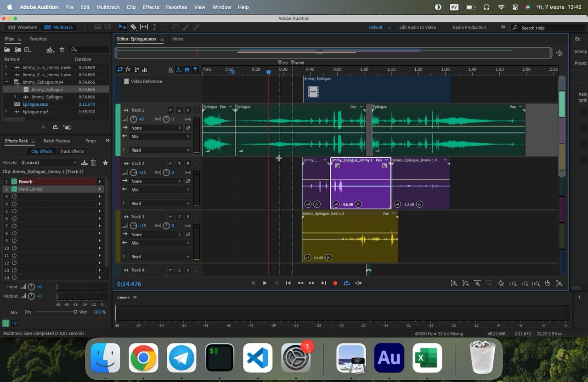
Task: Select the Time Selection tool
Action: point(154,27)
